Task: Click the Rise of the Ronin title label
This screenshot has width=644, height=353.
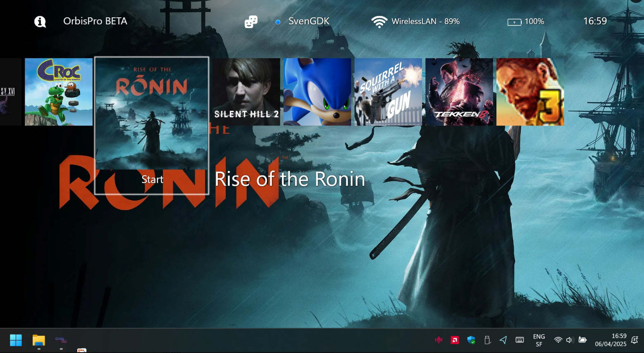Action: coord(290,179)
